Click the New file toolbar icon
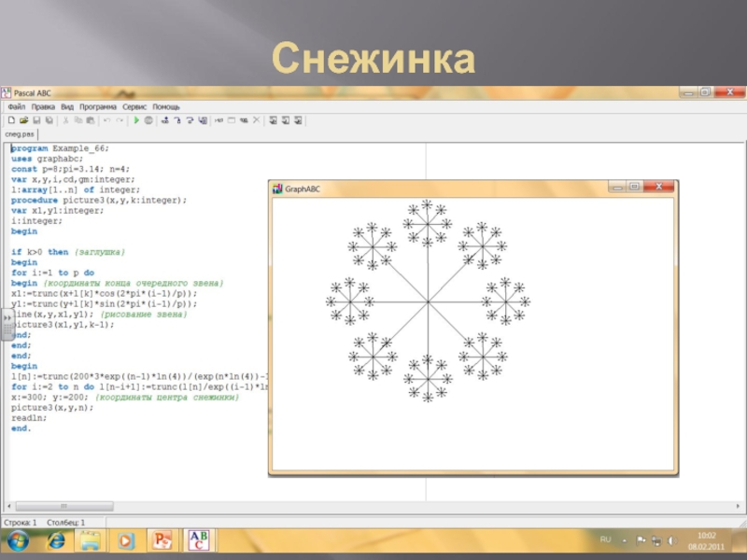747x560 pixels. pos(11,120)
